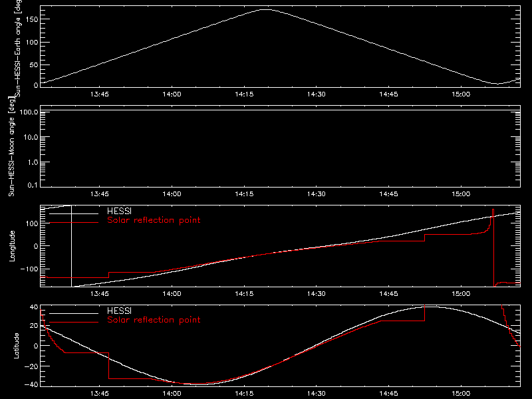Click 14:00 time label under Latitude plot
Image resolution: width=532 pixels, height=399 pixels.
(172, 394)
